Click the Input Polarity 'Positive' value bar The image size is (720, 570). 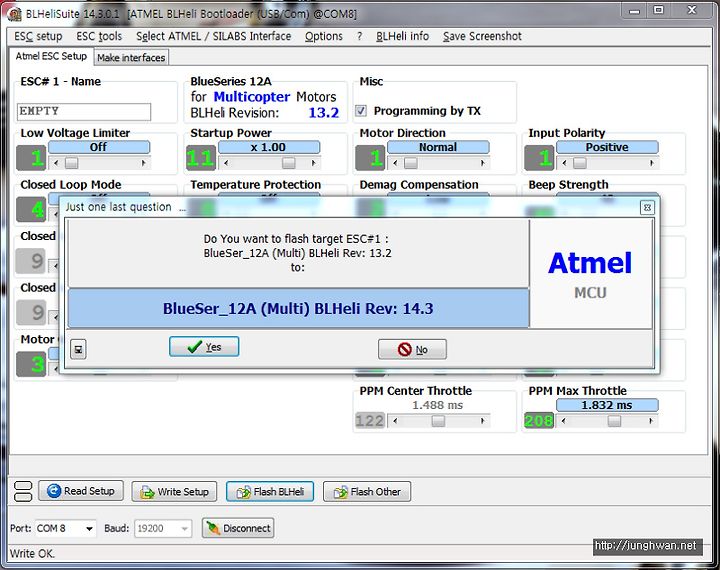(607, 147)
